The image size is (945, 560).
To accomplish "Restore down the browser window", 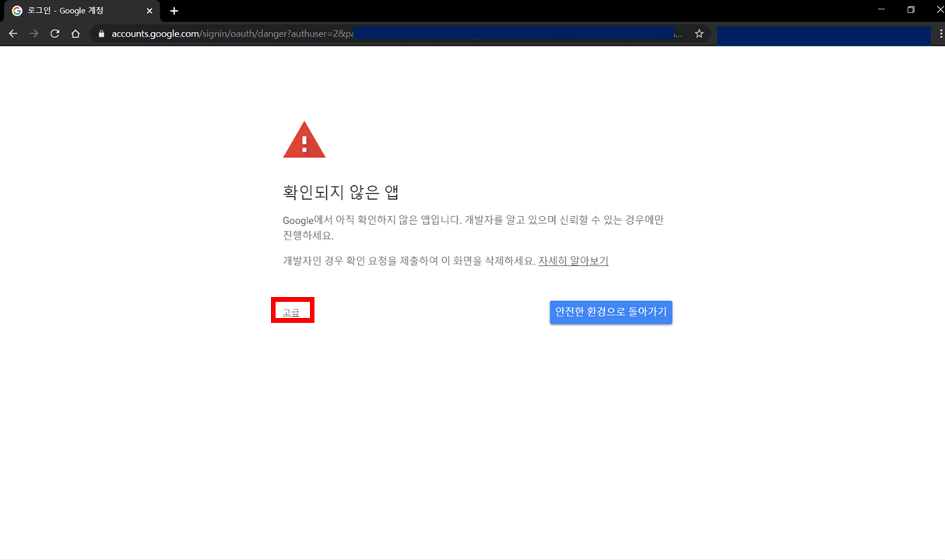I will [911, 9].
